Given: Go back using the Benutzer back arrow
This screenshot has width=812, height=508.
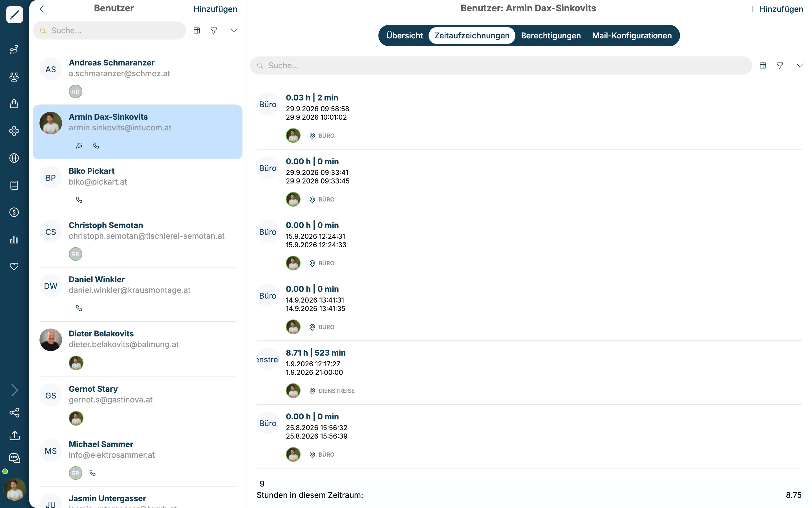Looking at the screenshot, I should click(42, 9).
